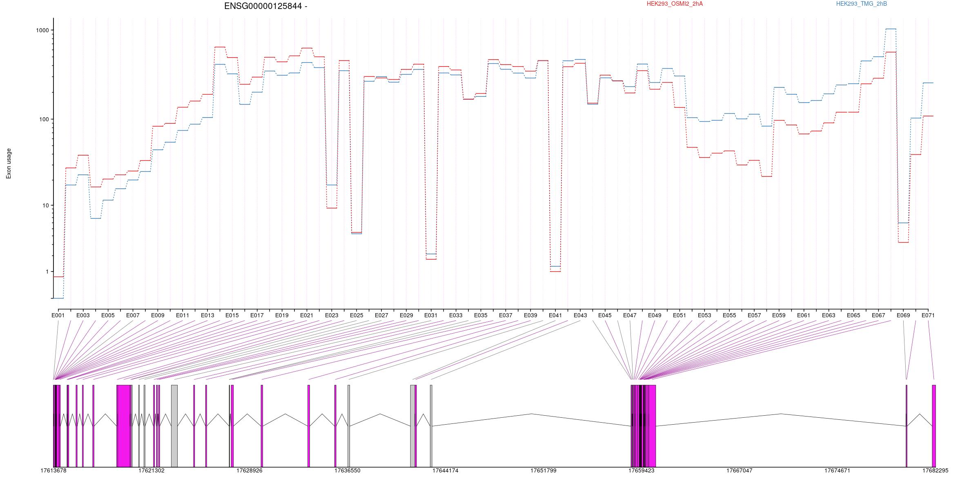The width and height of the screenshot is (980, 490).
Task: Click exon label E019
Action: pyautogui.click(x=282, y=315)
